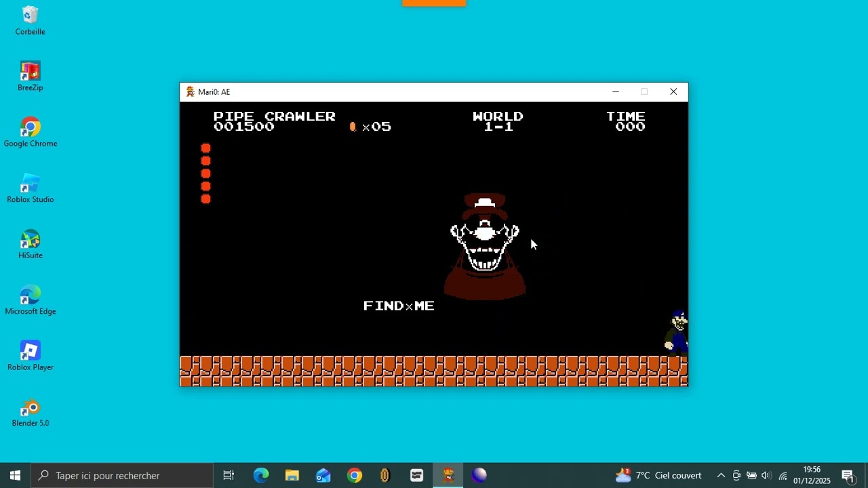This screenshot has width=868, height=488.
Task: Click the Meet Now tray icon
Action: coord(736,476)
